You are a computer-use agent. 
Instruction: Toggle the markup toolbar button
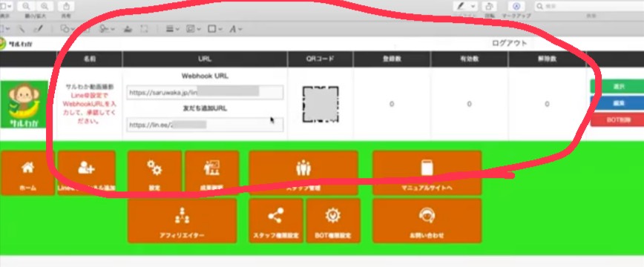(x=516, y=6)
